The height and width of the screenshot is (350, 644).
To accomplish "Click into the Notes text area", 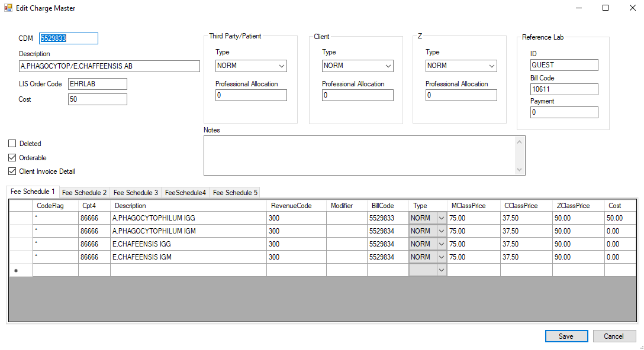I will click(x=359, y=155).
